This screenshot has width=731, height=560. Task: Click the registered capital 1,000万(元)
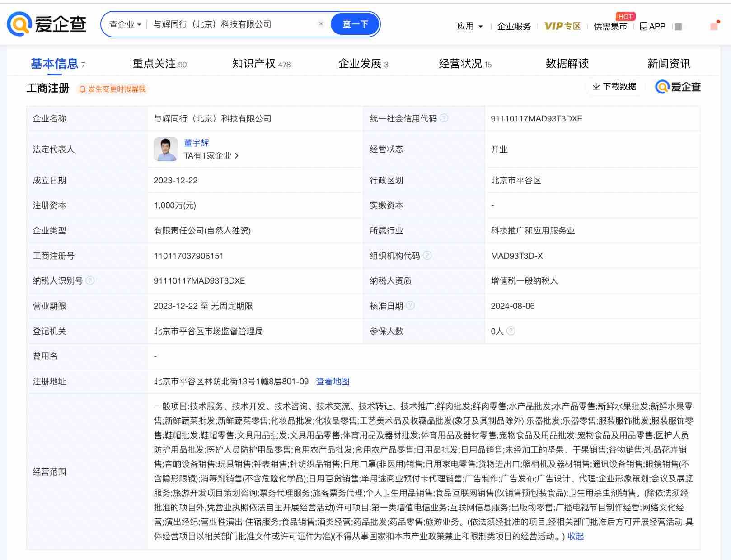coord(175,205)
